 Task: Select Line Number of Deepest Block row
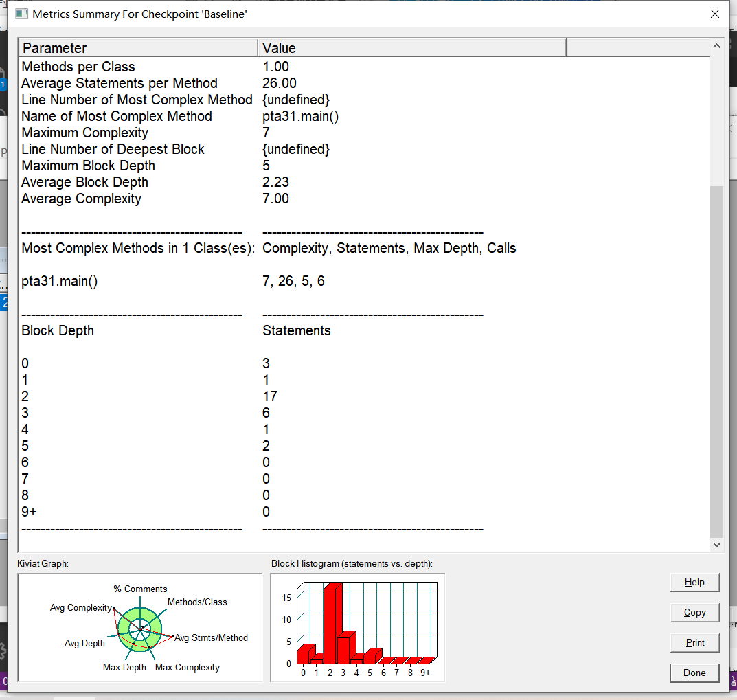(x=364, y=149)
